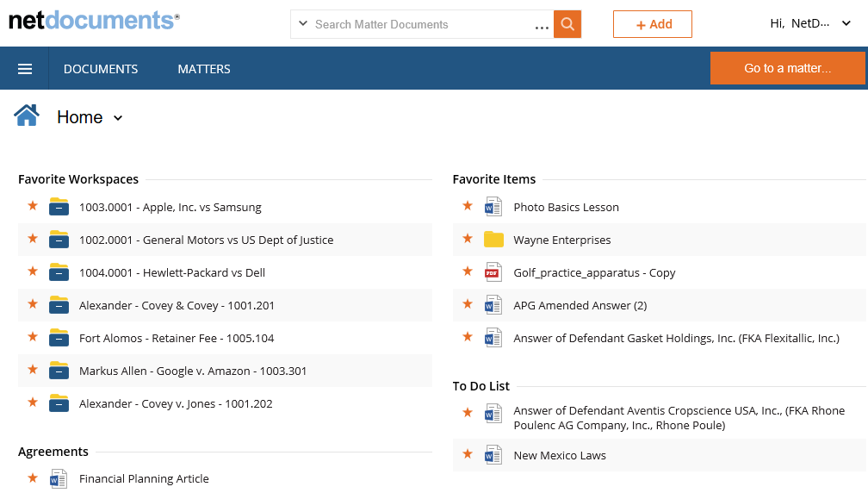Expand the Home location dropdown arrow

[118, 118]
